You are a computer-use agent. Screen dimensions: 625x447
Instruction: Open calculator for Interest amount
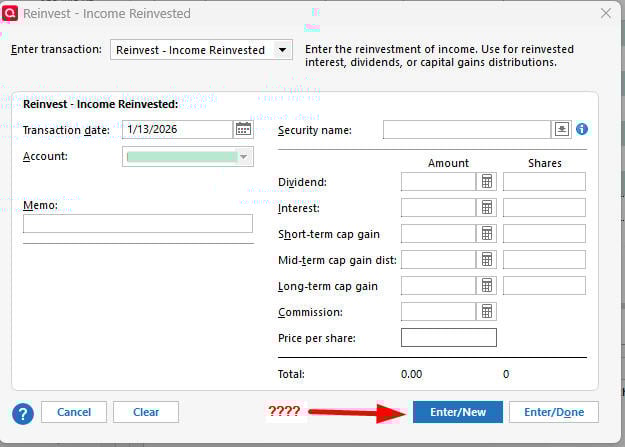tap(486, 207)
